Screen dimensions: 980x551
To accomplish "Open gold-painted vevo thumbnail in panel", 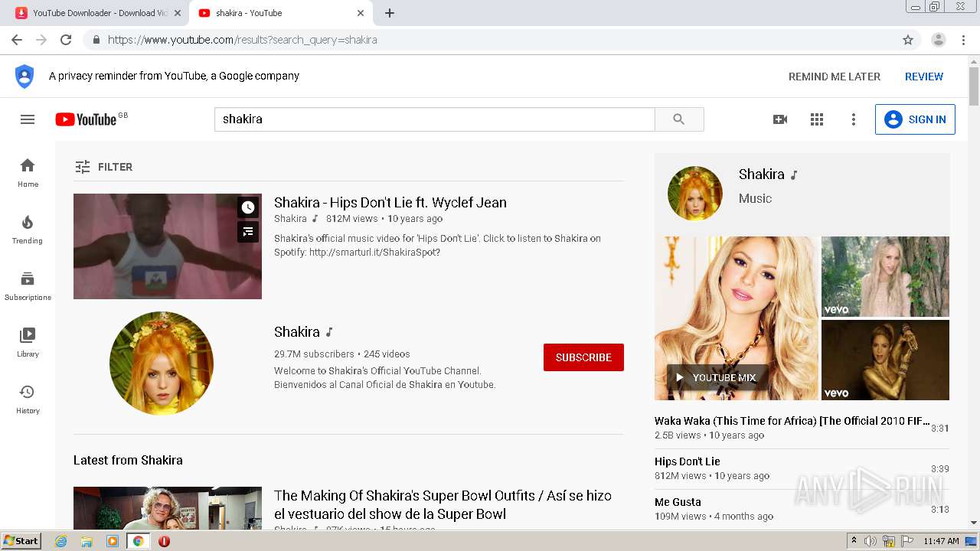I will tap(885, 360).
